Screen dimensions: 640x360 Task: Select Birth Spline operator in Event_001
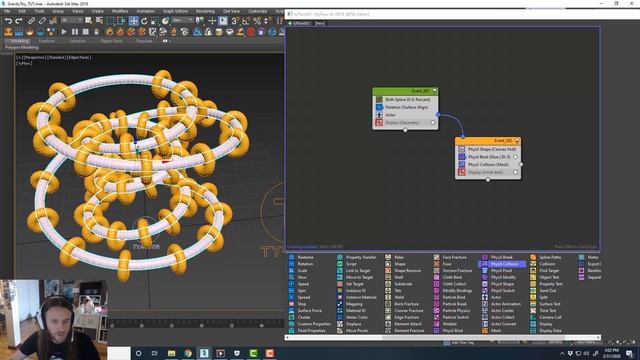tap(405, 99)
